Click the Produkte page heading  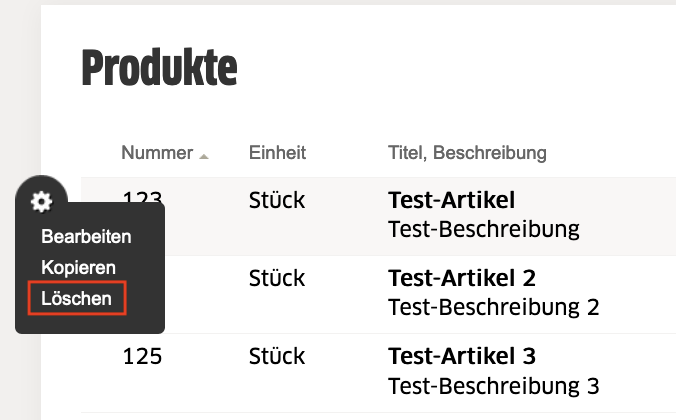[160, 68]
